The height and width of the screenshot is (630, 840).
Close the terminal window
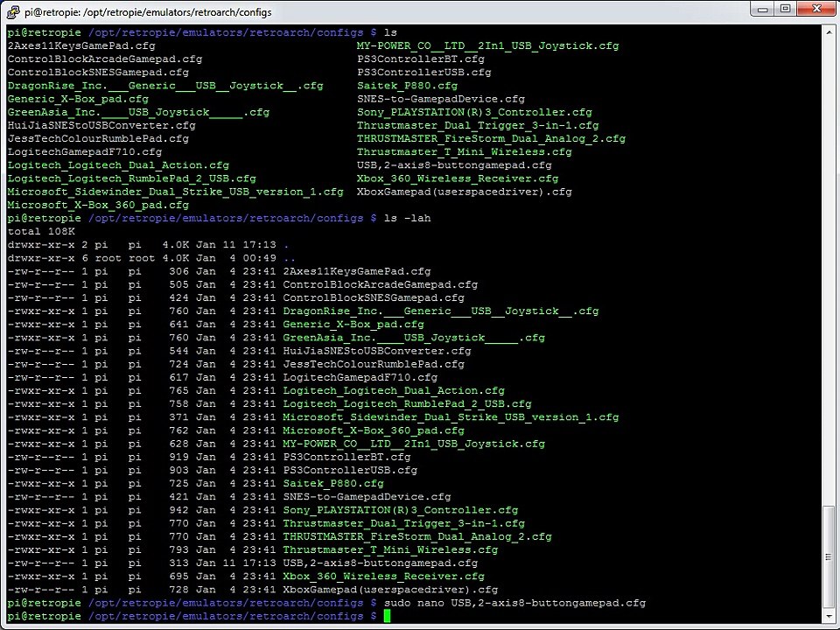(x=816, y=9)
